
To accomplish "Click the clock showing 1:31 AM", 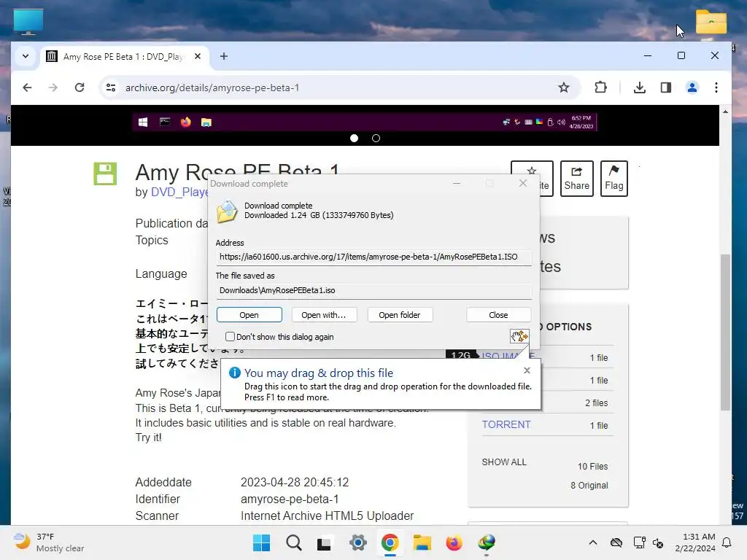I will point(694,542).
